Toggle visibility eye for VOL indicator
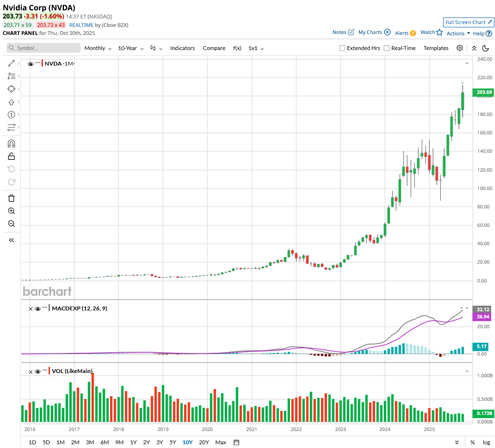Screen dimensions: 495x448 point(38,372)
